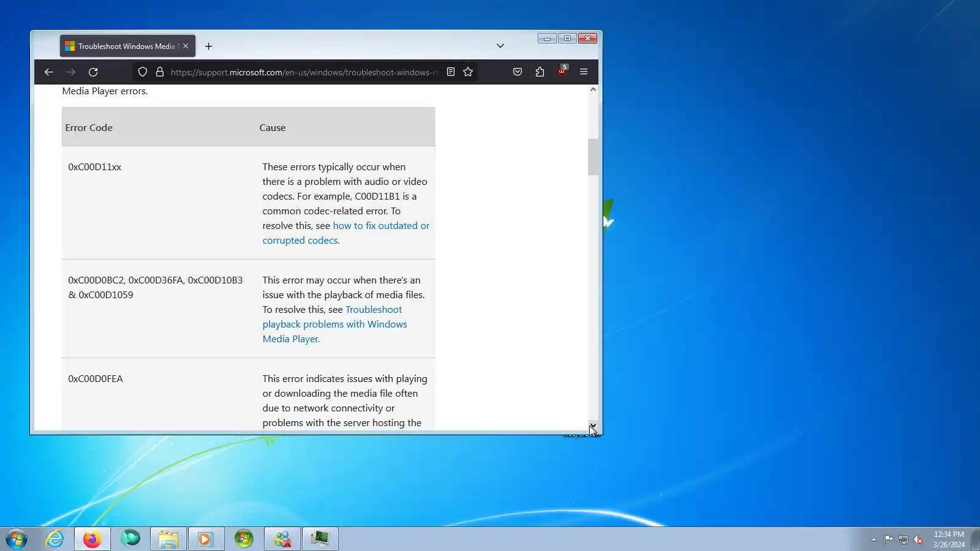Open the monitor-graph taskbar icon

pos(320,539)
